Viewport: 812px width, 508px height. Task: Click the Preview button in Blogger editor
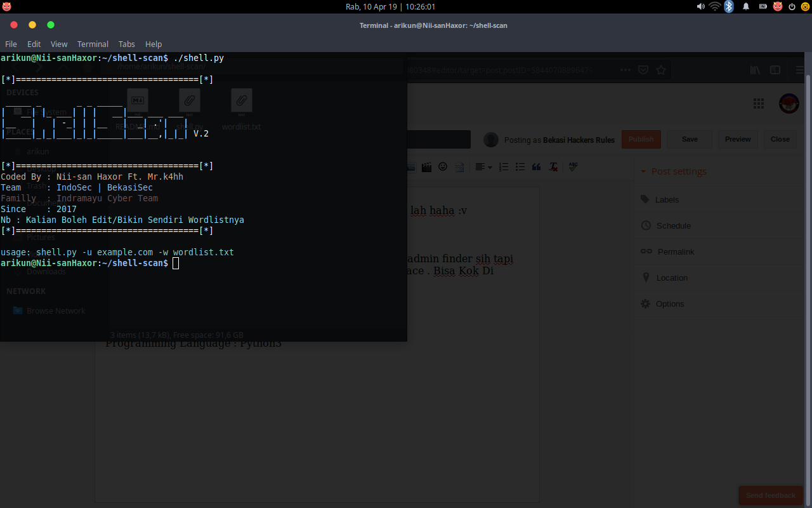point(738,139)
